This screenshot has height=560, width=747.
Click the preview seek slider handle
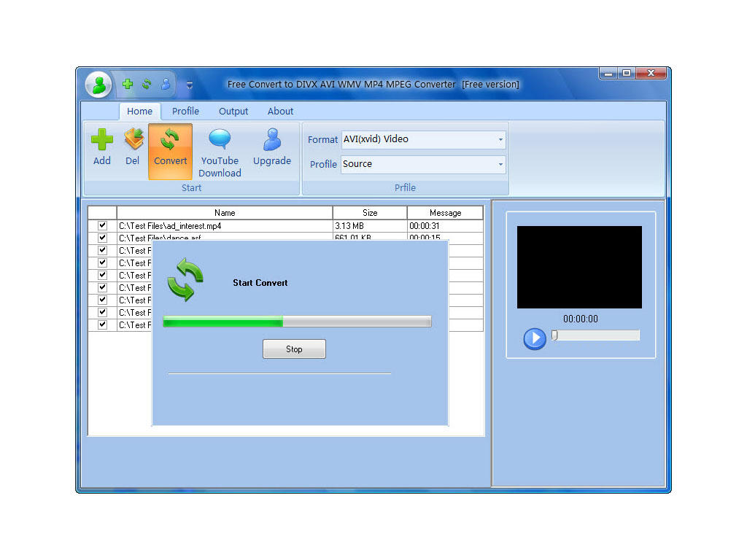[x=554, y=335]
